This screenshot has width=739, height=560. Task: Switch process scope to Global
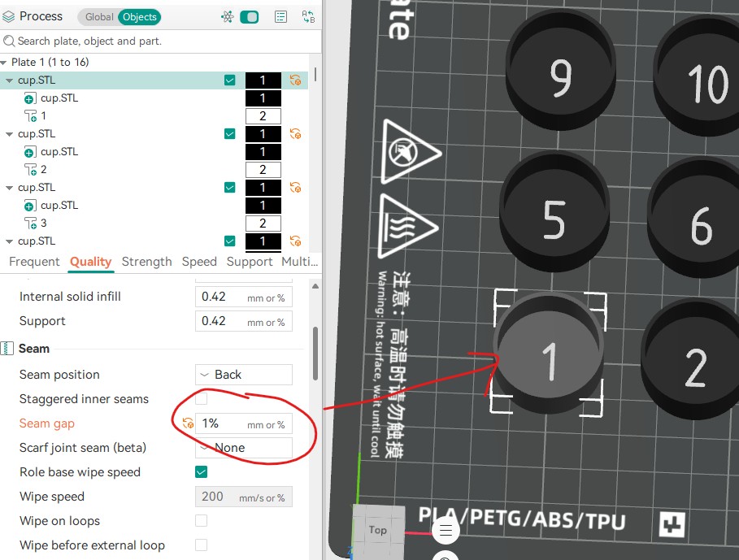click(99, 17)
